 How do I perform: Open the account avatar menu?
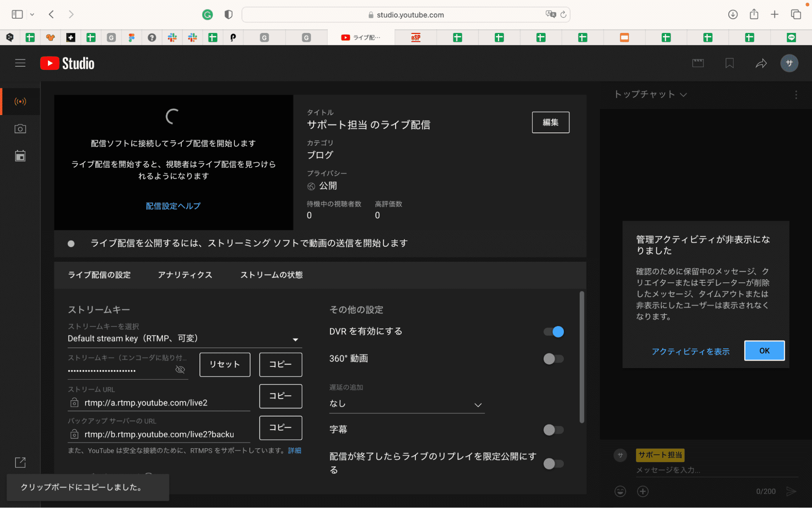click(x=789, y=63)
